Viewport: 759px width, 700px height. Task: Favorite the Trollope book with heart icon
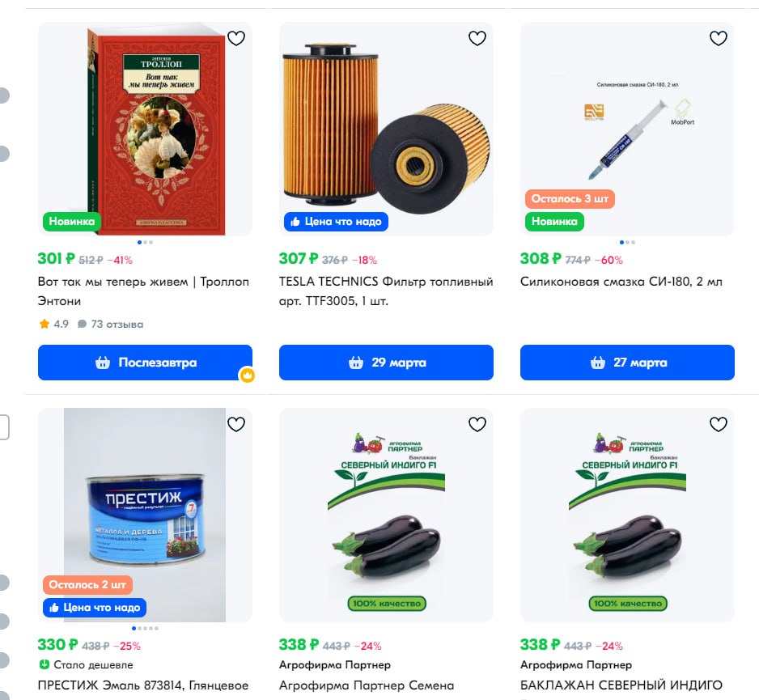[x=236, y=38]
